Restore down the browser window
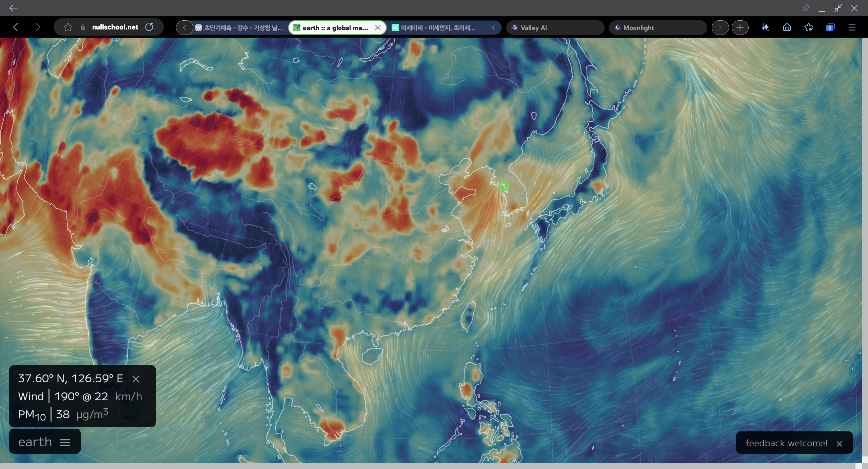 point(838,8)
